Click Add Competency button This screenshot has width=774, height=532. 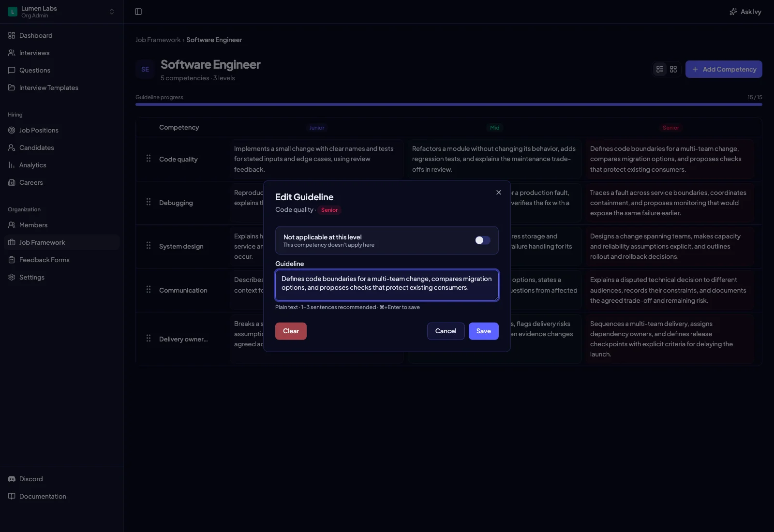point(724,69)
